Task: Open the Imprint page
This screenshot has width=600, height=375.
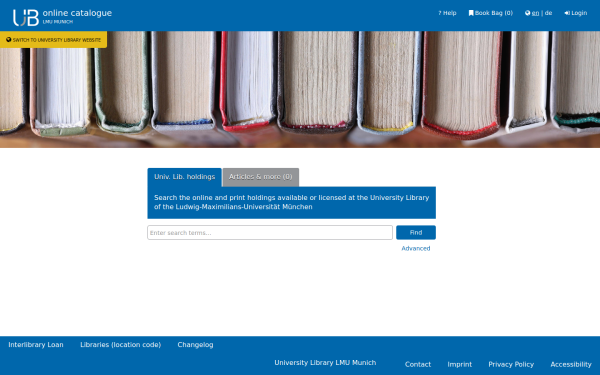Action: point(460,365)
